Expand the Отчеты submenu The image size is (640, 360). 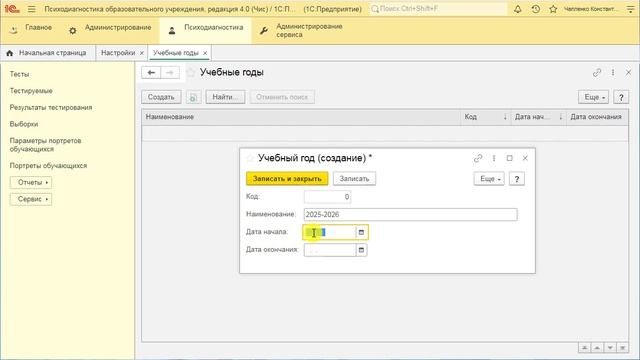(31, 182)
